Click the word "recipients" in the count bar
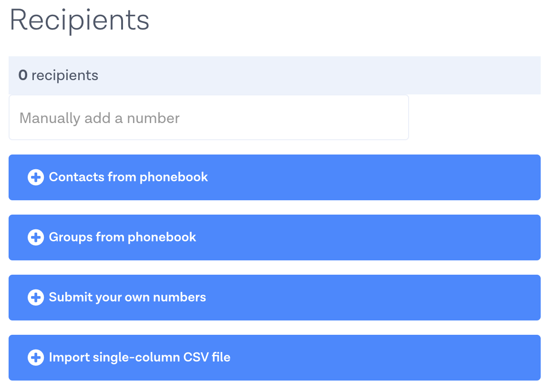 click(65, 75)
